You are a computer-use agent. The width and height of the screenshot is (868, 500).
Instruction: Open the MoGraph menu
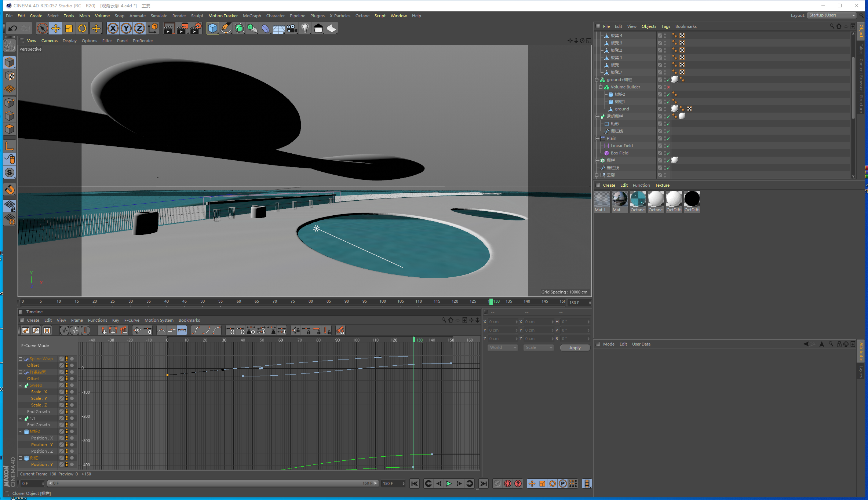(251, 15)
